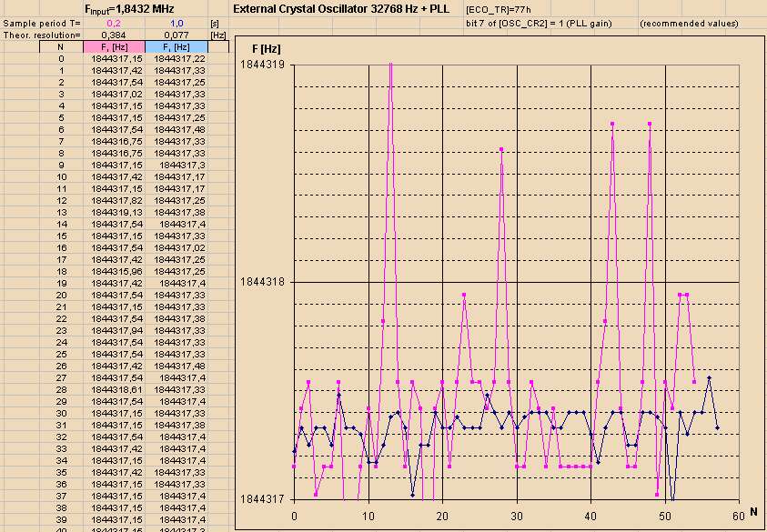Image resolution: width=767 pixels, height=532 pixels.
Task: Select the N column cell "5"
Action: click(x=61, y=118)
